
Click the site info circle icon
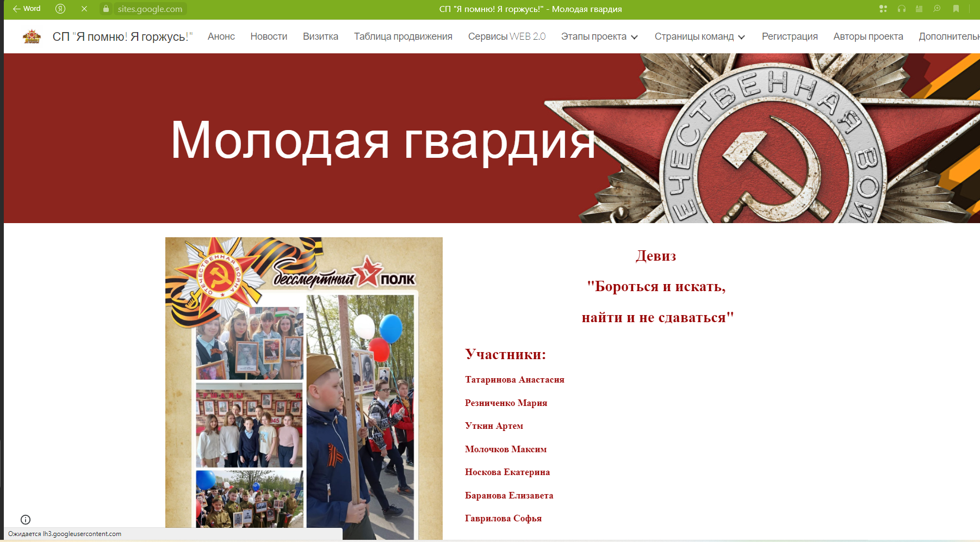tap(26, 519)
